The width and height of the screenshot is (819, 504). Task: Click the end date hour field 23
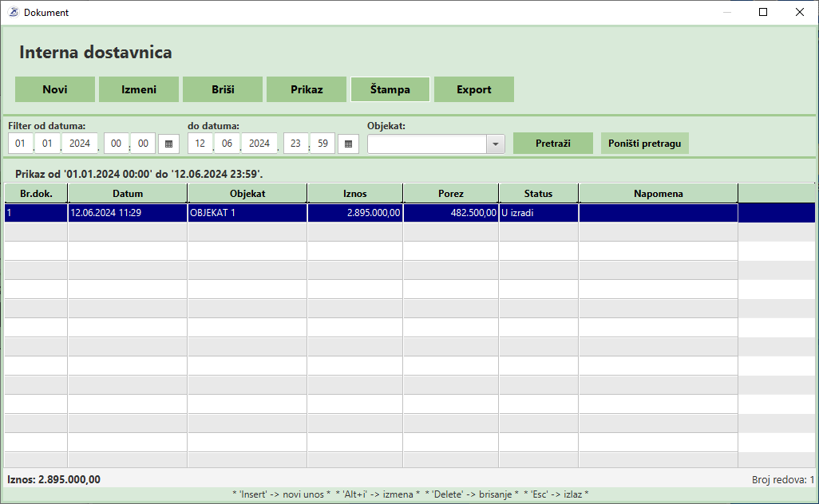[297, 144]
